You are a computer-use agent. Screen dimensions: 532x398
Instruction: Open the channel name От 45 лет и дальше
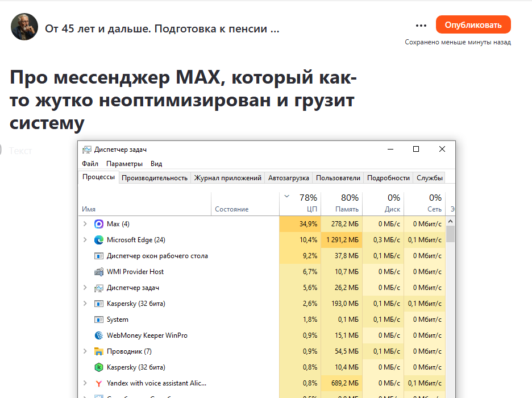coord(162,29)
